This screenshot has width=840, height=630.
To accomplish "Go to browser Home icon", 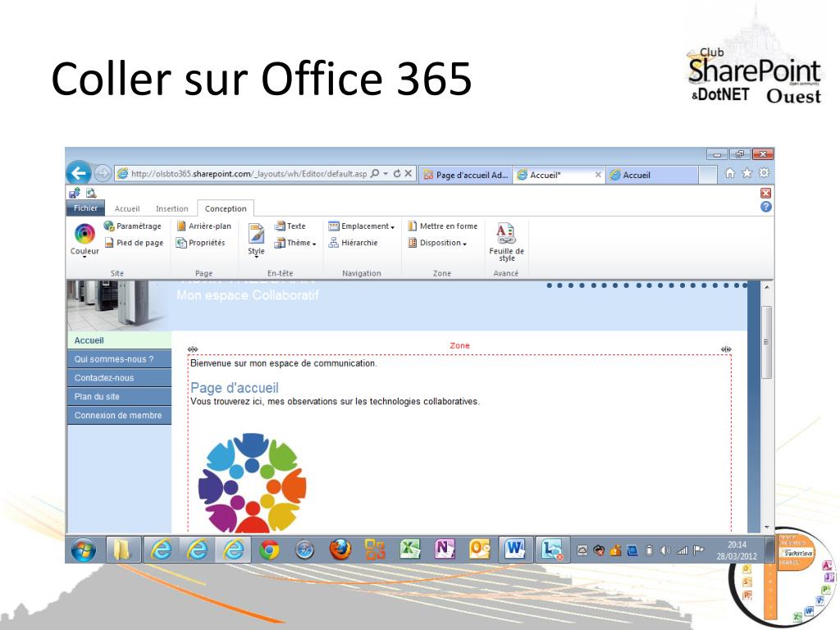I will click(729, 173).
